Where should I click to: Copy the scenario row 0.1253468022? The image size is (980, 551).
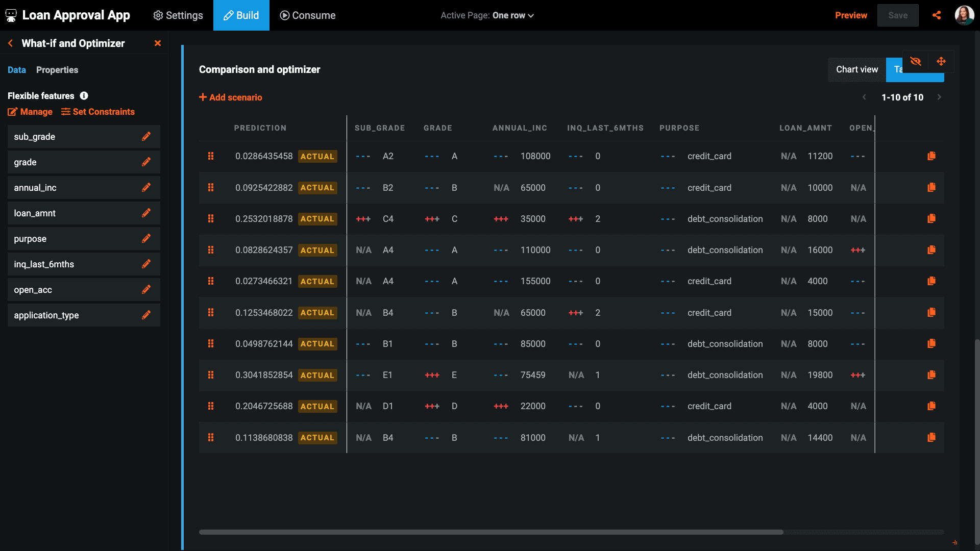pos(932,312)
